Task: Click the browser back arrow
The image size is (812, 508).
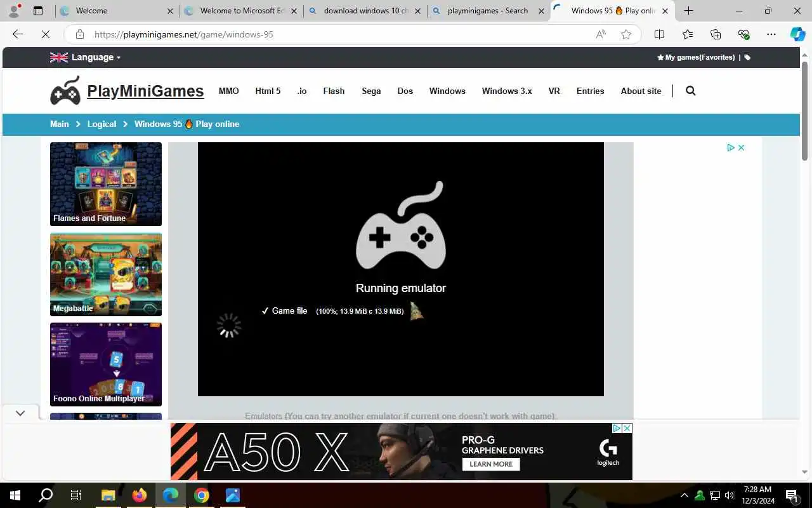Action: [18, 34]
